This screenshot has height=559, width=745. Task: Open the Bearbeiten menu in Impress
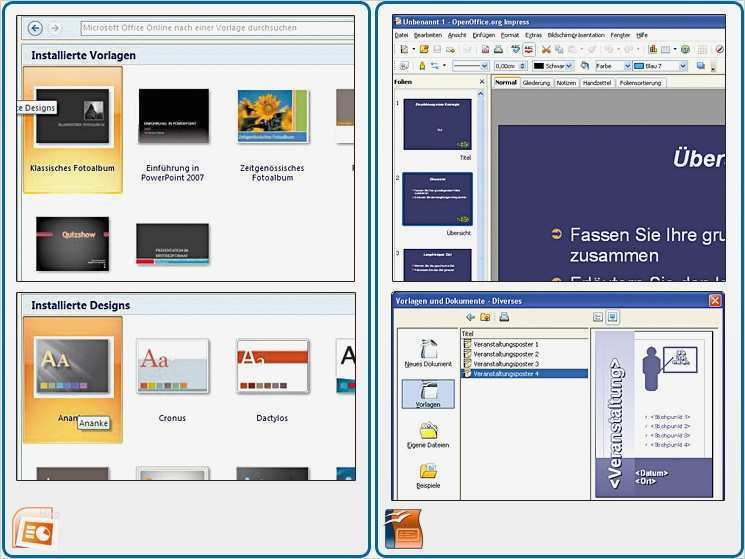coord(428,35)
